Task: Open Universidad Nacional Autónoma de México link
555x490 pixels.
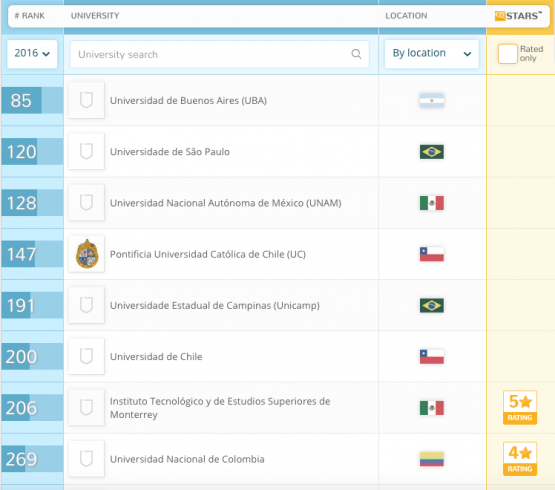Action: [x=225, y=203]
